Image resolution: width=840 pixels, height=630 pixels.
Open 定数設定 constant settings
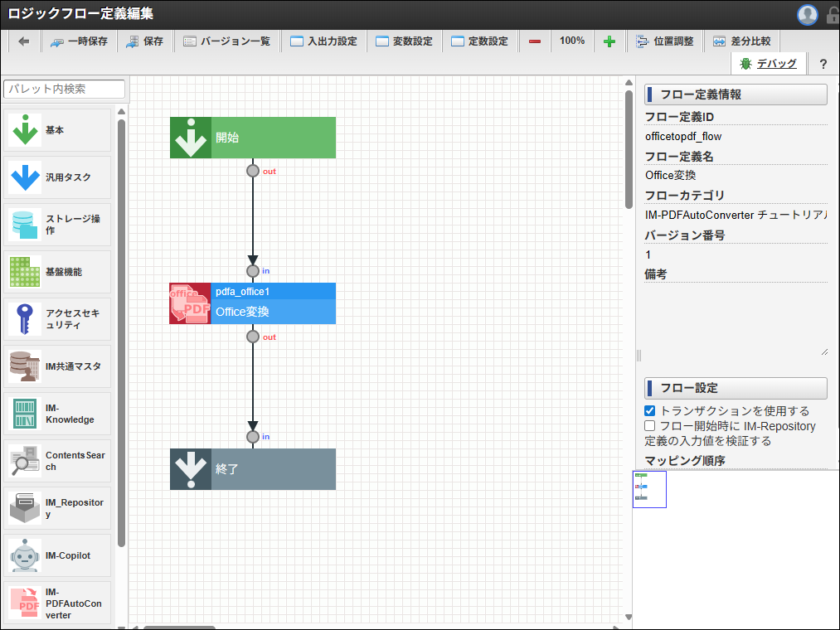[479, 41]
